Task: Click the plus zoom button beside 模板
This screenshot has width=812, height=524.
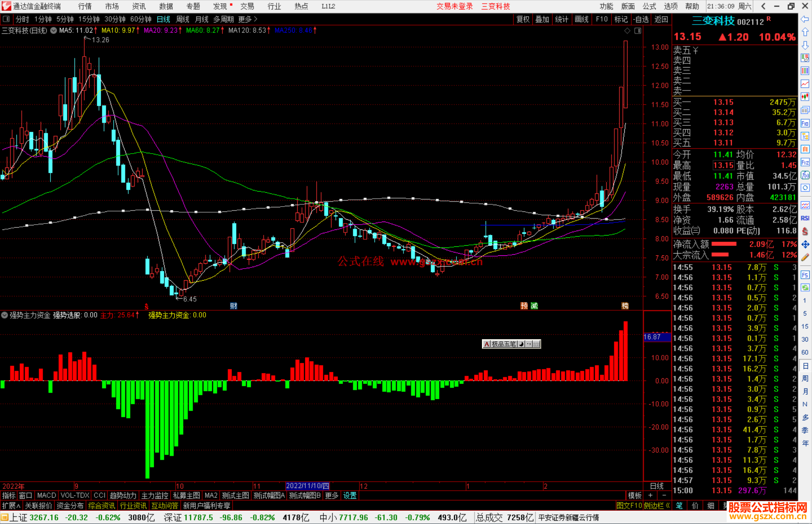Action: 650,495
